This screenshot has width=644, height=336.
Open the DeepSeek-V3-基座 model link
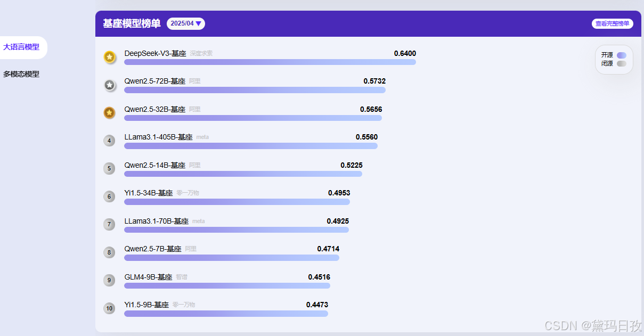(155, 53)
